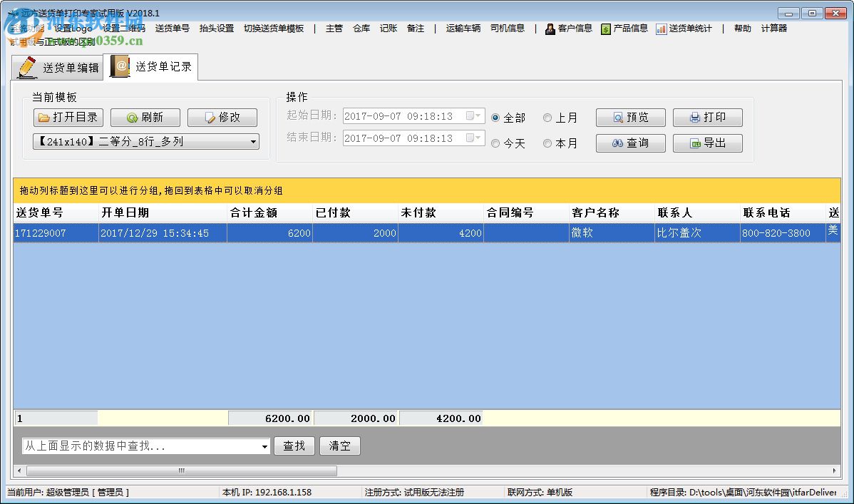The height and width of the screenshot is (504, 854).
Task: Open the 切换送货单模板 menu
Action: pyautogui.click(x=273, y=29)
